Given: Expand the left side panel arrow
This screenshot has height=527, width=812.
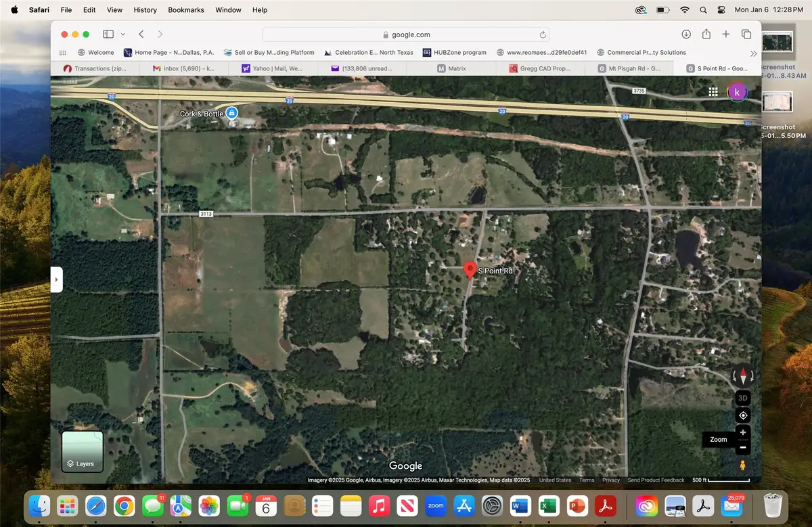Looking at the screenshot, I should click(x=57, y=278).
